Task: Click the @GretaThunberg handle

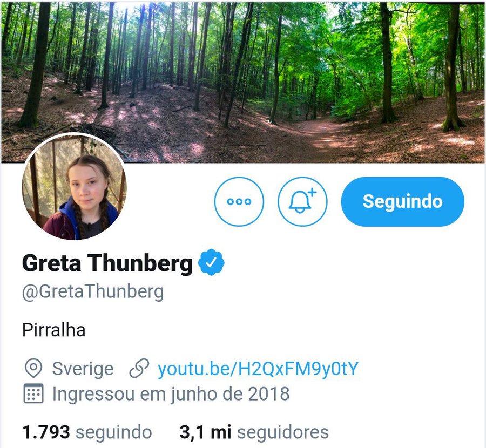Action: pos(93,292)
